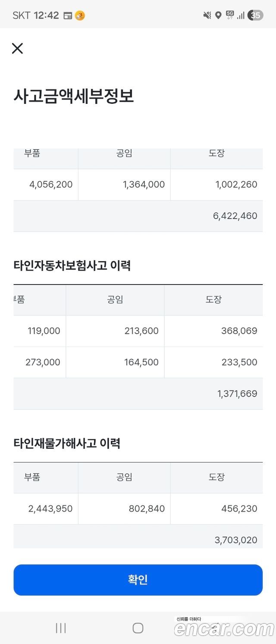
Task: Open the Android recent apps button
Action: click(61, 628)
